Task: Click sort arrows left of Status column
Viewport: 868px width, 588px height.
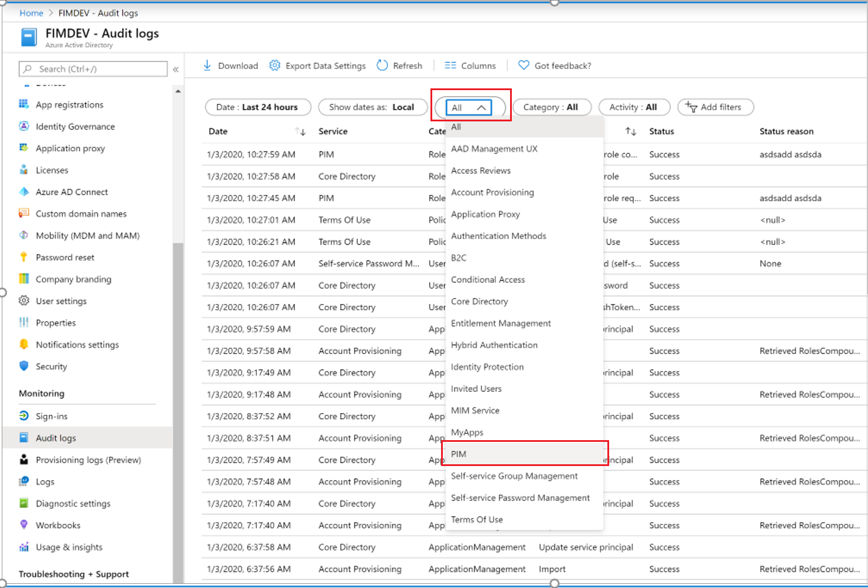Action: click(x=631, y=131)
